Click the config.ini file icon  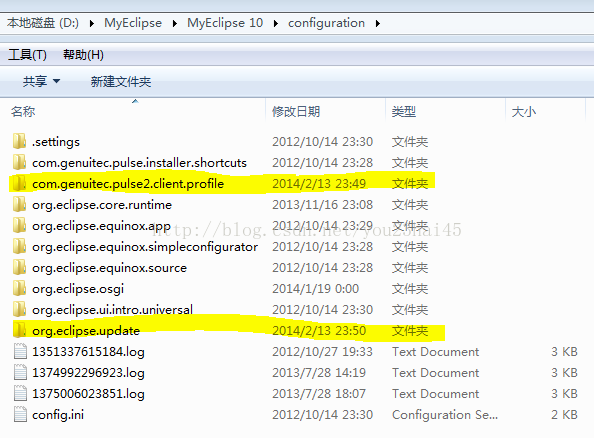tap(20, 415)
